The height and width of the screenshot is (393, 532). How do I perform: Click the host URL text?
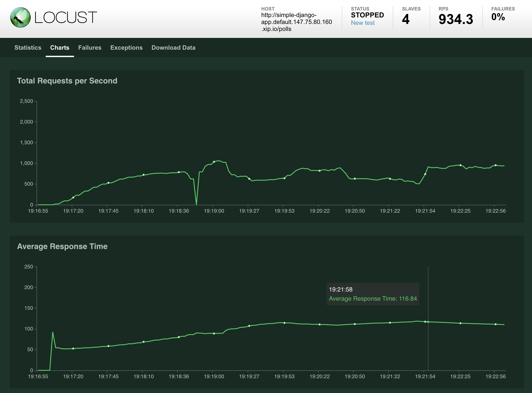click(x=296, y=22)
